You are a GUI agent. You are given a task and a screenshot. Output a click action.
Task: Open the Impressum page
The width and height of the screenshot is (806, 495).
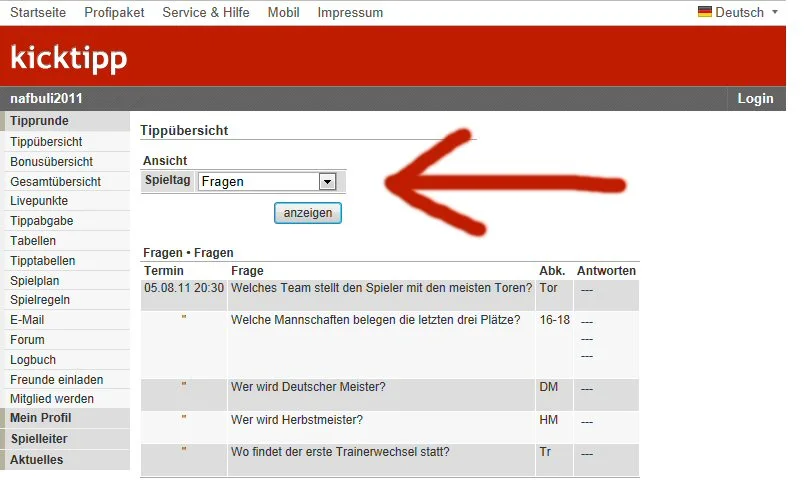click(x=350, y=13)
